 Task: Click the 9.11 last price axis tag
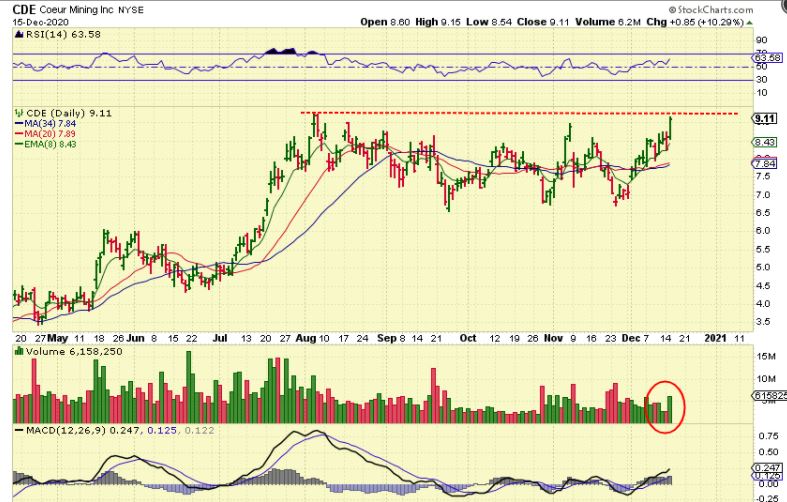tap(765, 118)
